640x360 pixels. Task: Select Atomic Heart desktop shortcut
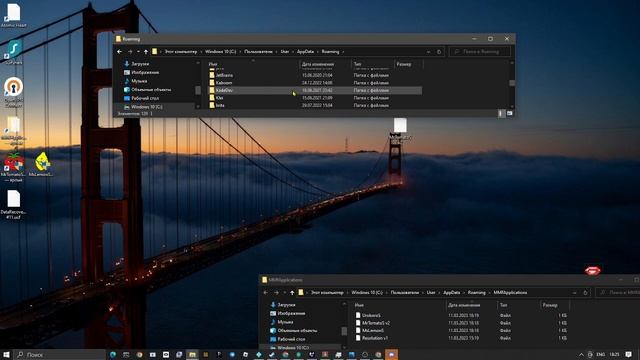(13, 15)
